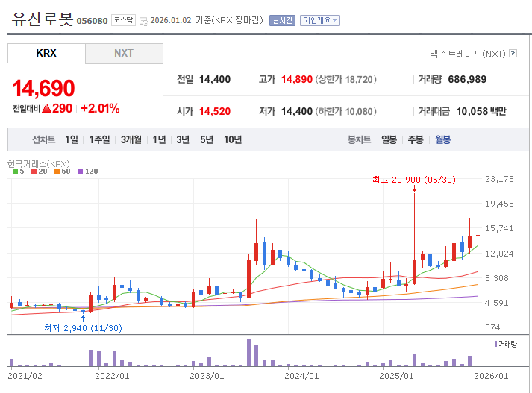The height and width of the screenshot is (393, 532).
Task: Click the up-arrow 290 change value
Action: coord(57,109)
